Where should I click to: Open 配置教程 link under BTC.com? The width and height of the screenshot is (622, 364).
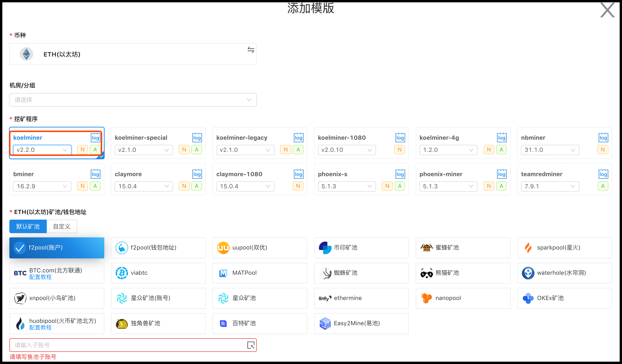click(40, 277)
